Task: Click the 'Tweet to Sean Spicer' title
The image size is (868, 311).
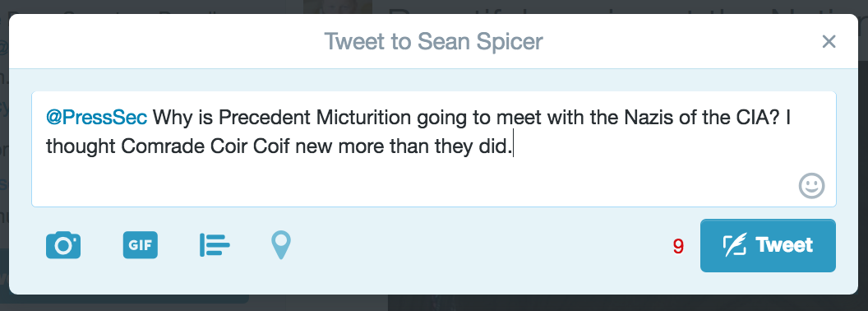Action: click(x=433, y=42)
